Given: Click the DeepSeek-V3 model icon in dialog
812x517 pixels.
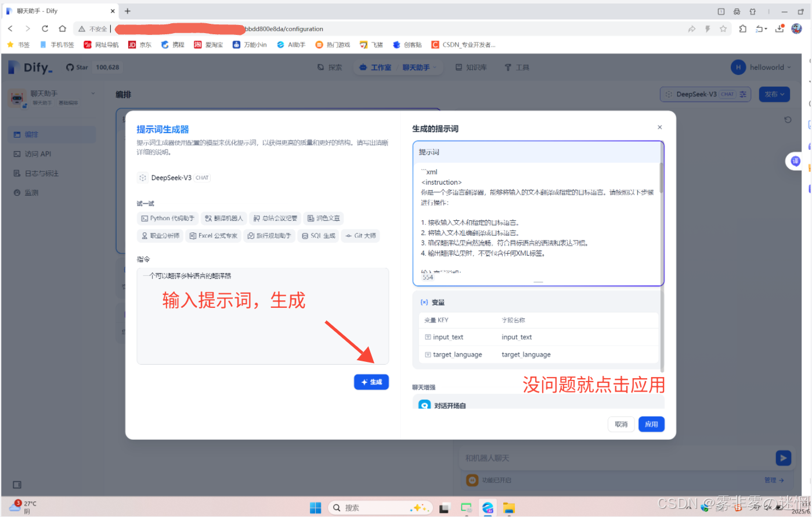Looking at the screenshot, I should [143, 178].
